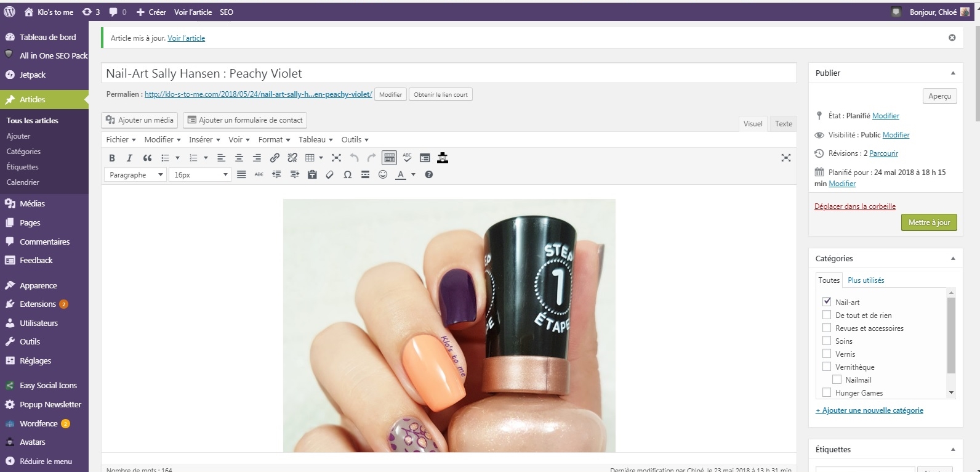Check the Nailmail subcategory
This screenshot has height=472, width=980.
click(837, 380)
